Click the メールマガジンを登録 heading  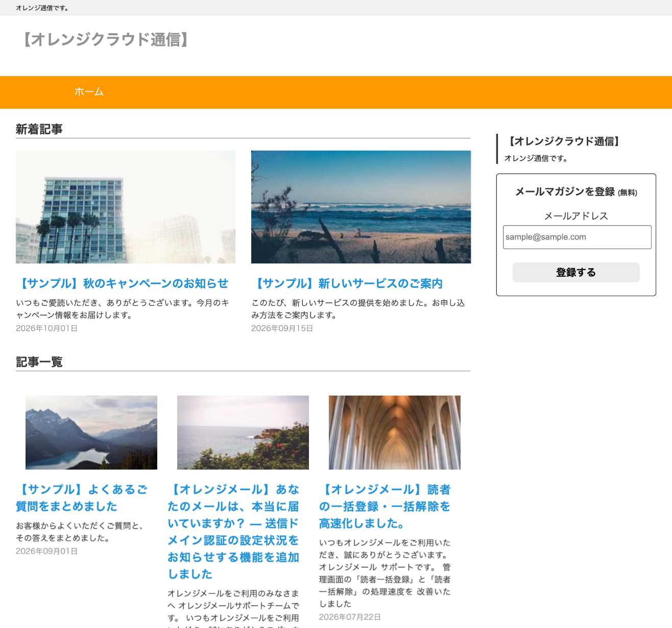576,192
